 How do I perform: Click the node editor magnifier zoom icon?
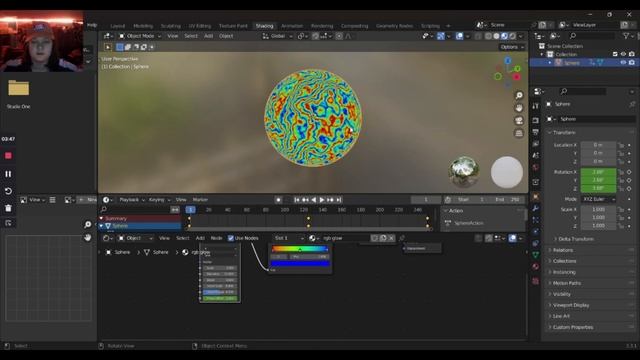coord(87,224)
